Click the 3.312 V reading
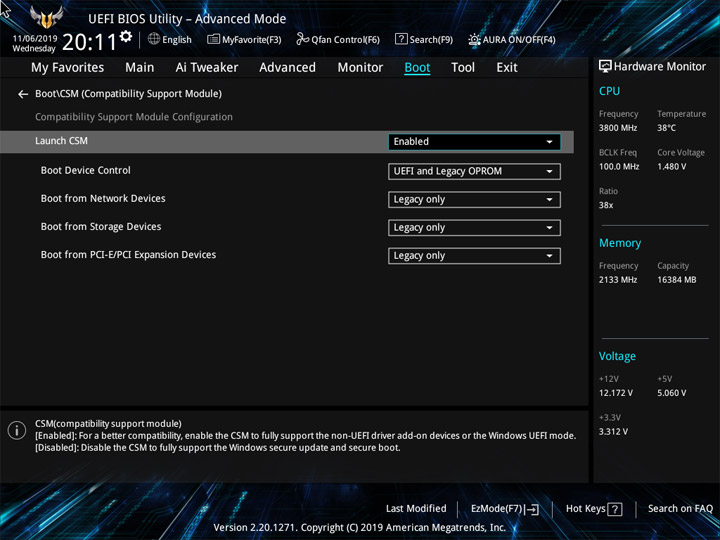Screen dimensions: 720x540 pyautogui.click(x=613, y=432)
